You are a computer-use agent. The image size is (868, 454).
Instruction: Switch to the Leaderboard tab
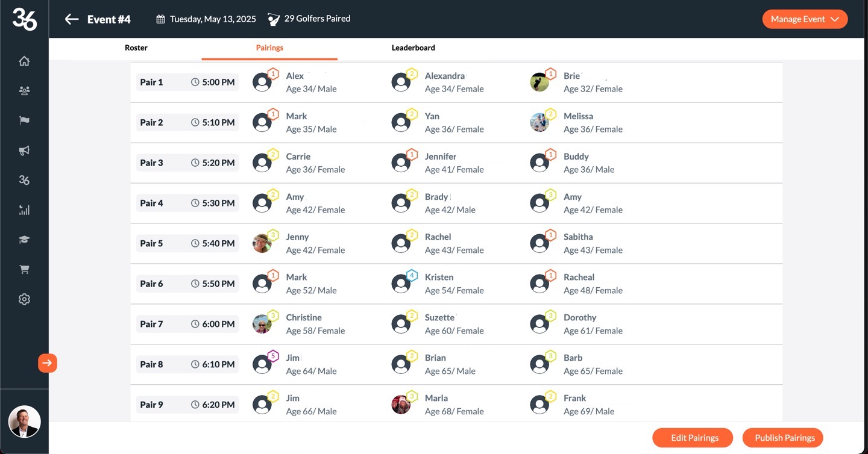click(413, 48)
